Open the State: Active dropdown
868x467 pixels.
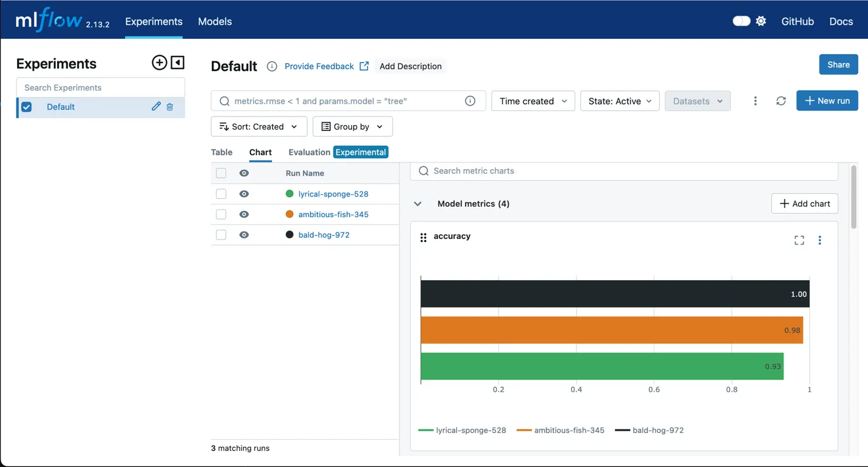tap(620, 101)
